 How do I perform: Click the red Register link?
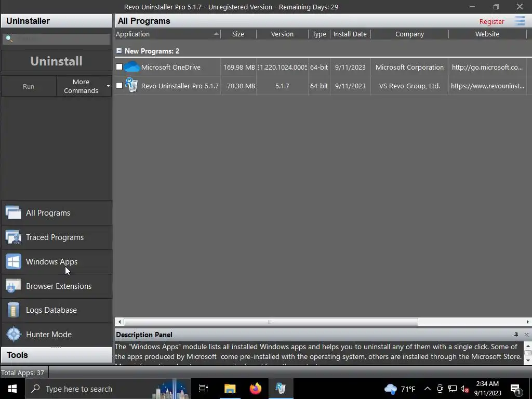[491, 21]
